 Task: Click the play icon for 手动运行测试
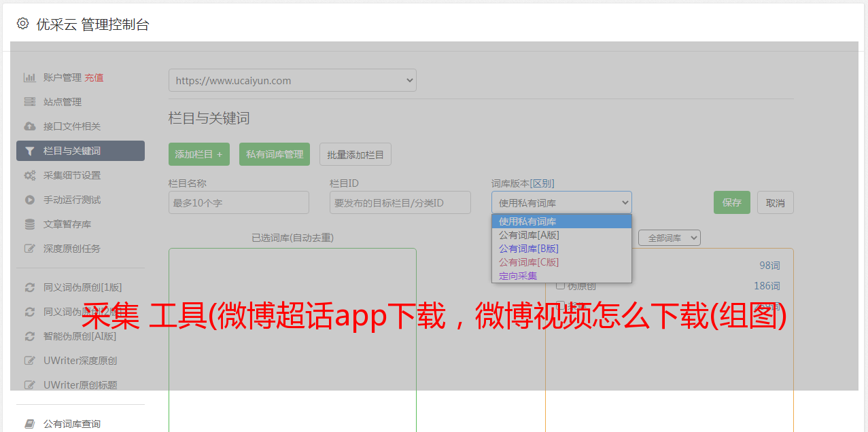(x=29, y=200)
